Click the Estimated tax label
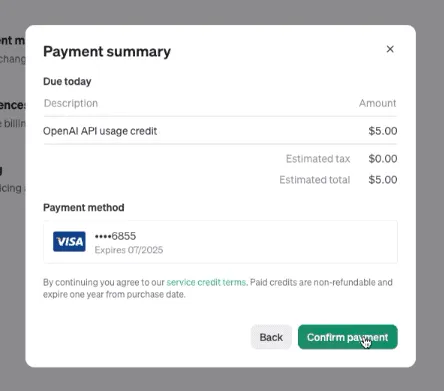This screenshot has width=444, height=391. [x=318, y=159]
